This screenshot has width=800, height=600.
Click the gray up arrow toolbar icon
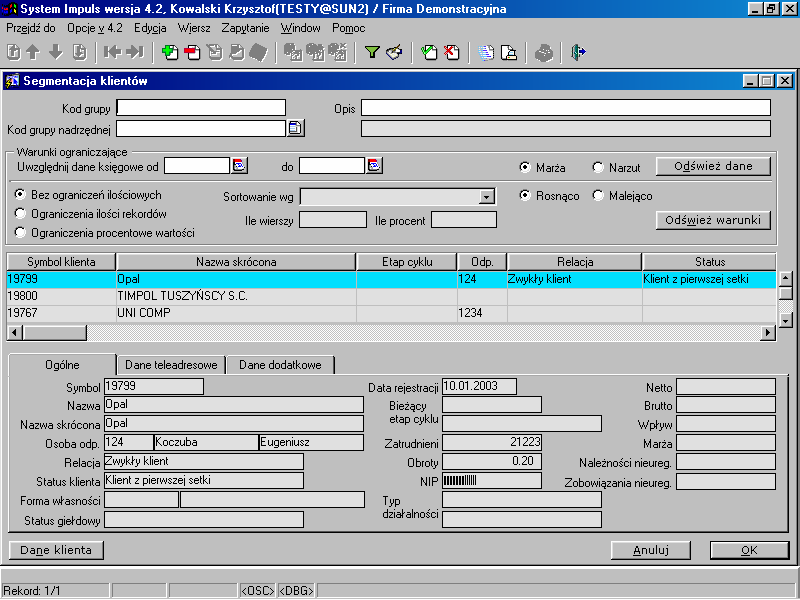33,52
